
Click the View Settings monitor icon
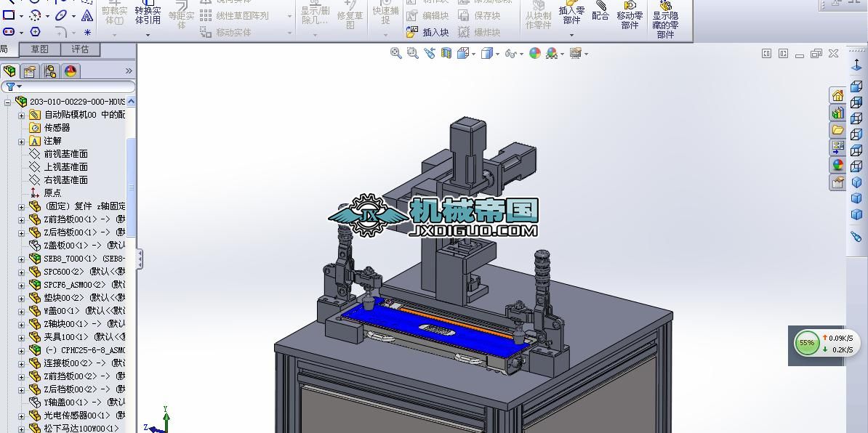tap(576, 53)
